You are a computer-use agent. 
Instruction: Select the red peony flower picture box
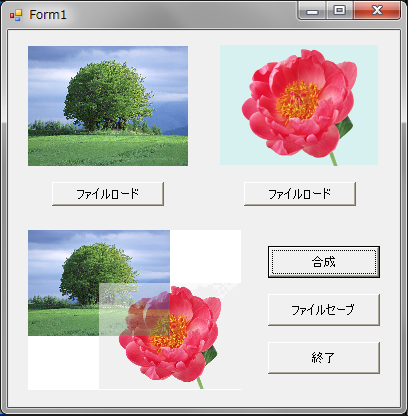point(299,105)
